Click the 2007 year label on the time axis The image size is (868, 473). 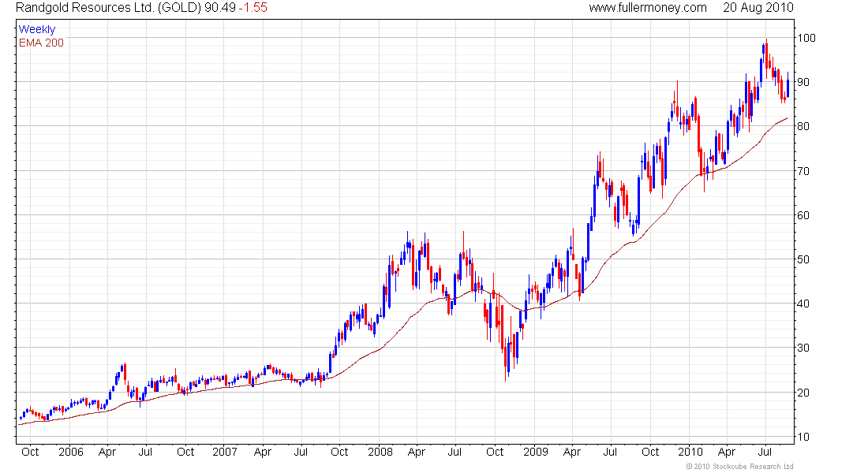point(225,452)
